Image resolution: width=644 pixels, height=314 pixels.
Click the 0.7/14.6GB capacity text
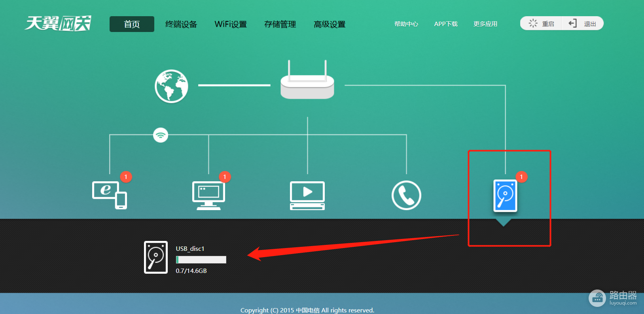tap(191, 271)
